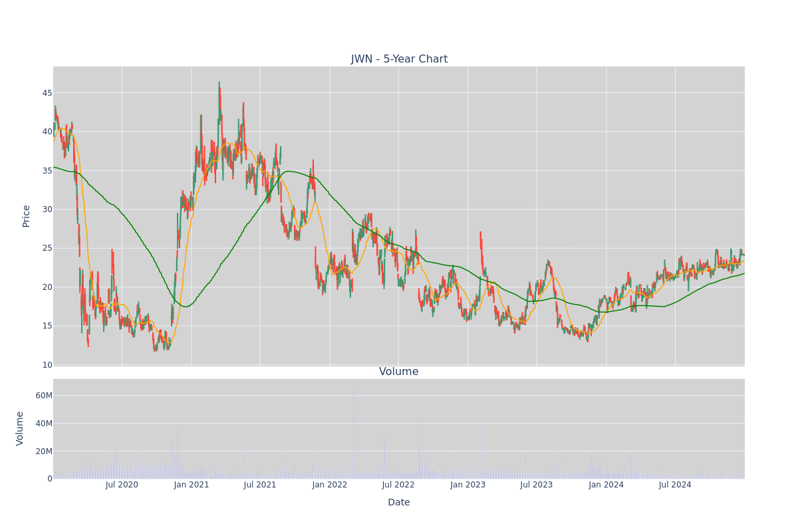This screenshot has width=798, height=532.
Task: Click the 60M volume tick label
Action: click(x=44, y=396)
